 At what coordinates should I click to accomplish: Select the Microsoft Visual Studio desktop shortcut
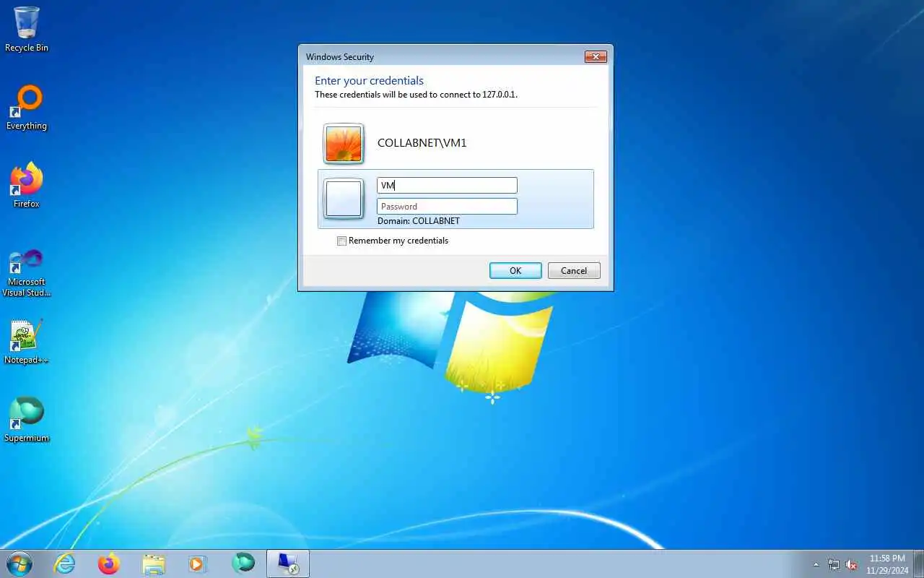coord(27,272)
